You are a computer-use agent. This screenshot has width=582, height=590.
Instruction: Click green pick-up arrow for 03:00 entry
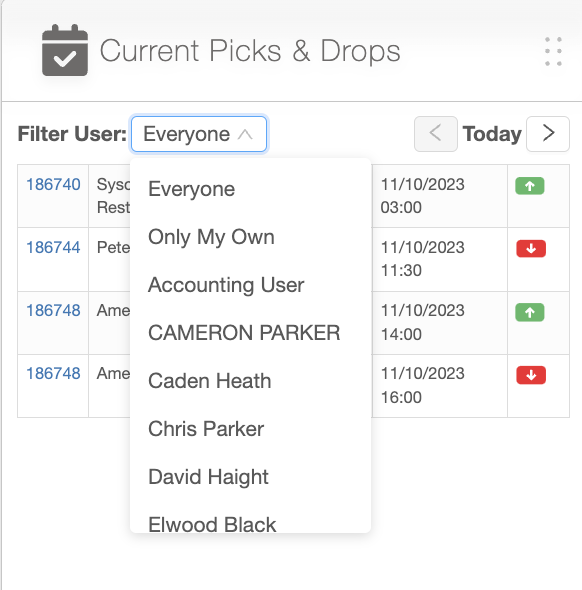(530, 186)
